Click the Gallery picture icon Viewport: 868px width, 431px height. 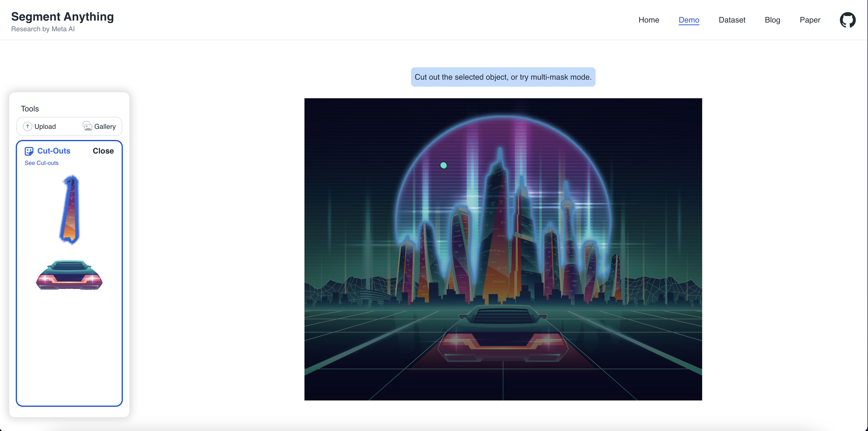[87, 126]
